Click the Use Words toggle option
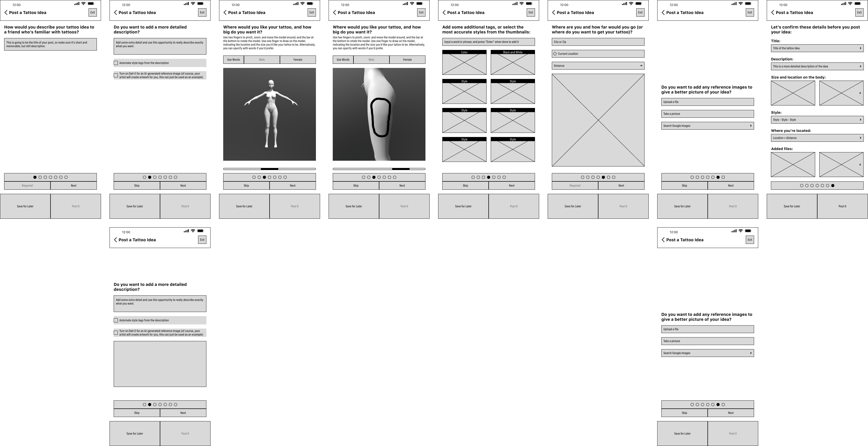 tap(233, 60)
